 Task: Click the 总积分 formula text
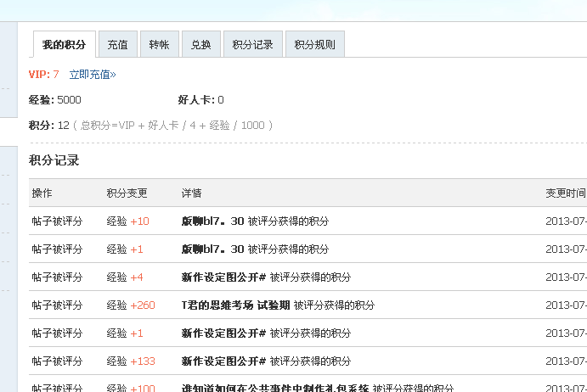click(173, 126)
